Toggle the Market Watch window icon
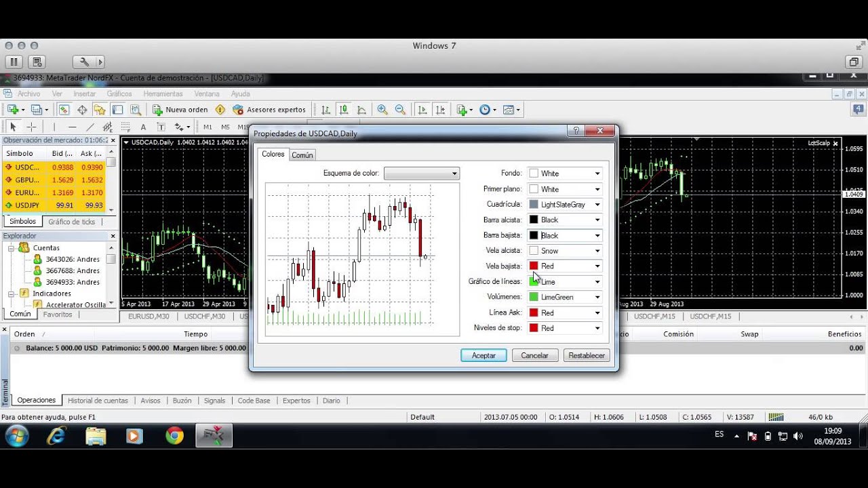This screenshot has height=488, width=868. tap(64, 109)
